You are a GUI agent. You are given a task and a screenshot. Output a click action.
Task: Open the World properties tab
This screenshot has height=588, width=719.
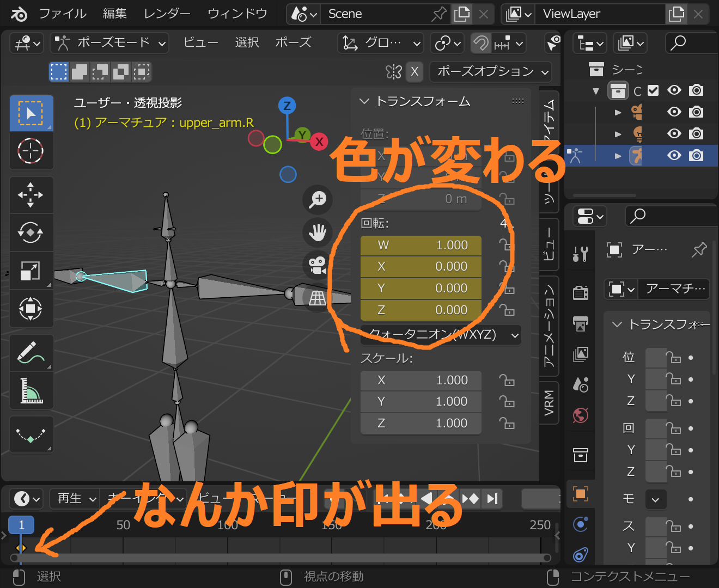(581, 415)
